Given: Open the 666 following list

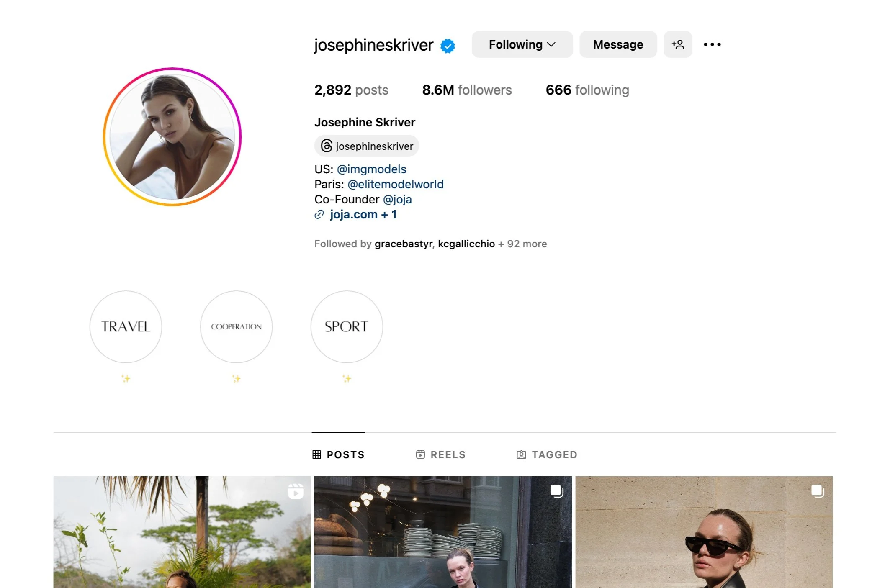Looking at the screenshot, I should tap(587, 90).
